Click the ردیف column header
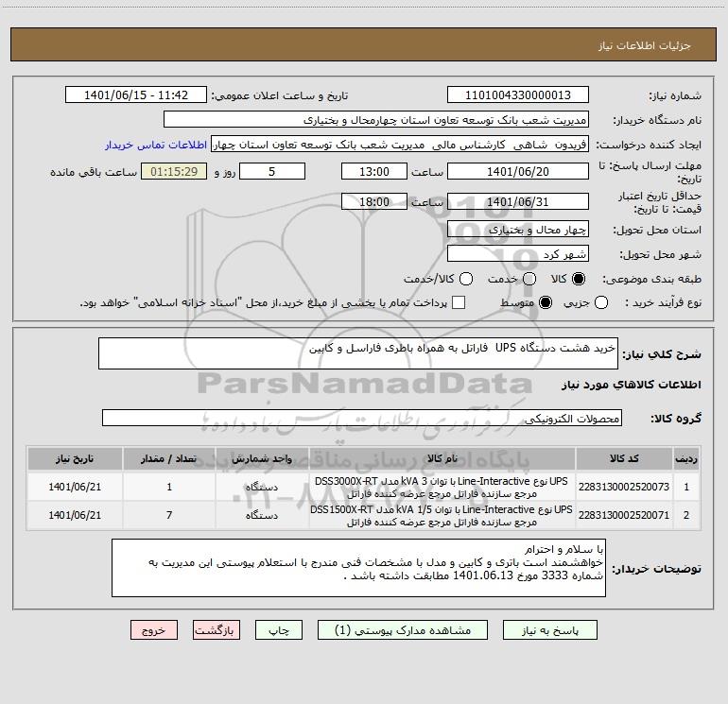728x704 pixels. click(x=686, y=458)
